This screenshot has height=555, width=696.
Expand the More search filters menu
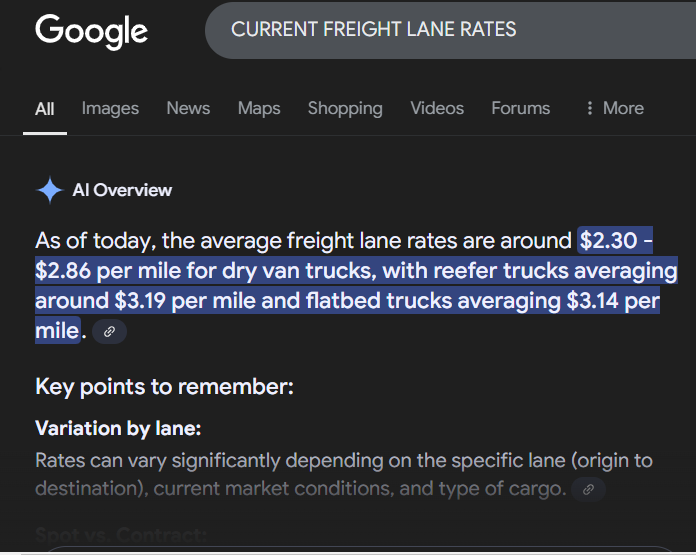pyautogui.click(x=614, y=108)
